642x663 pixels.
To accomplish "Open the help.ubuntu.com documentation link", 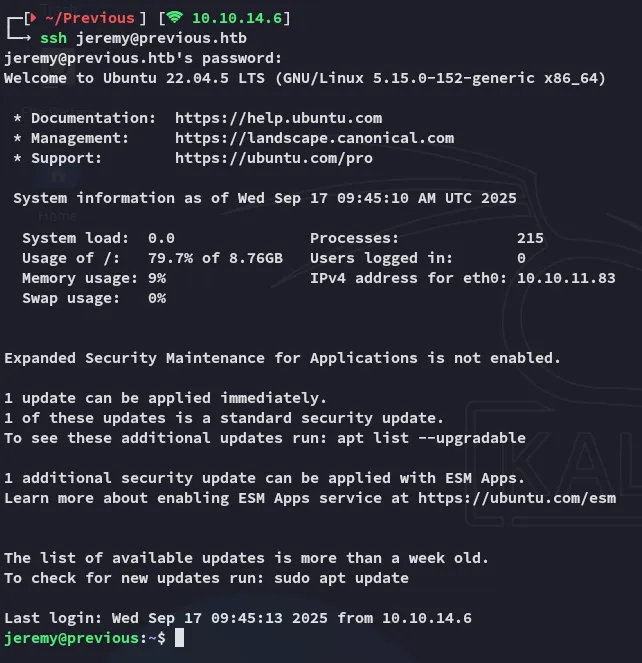I will [278, 118].
